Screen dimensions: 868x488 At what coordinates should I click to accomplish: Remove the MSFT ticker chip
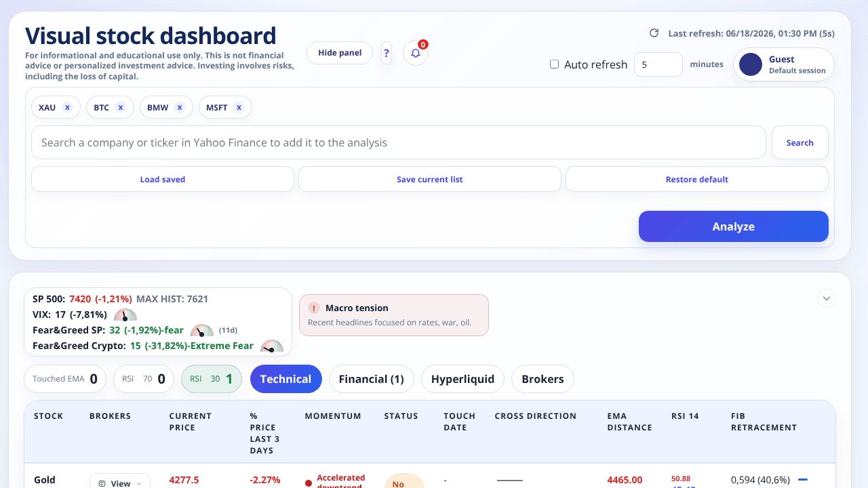tap(239, 107)
